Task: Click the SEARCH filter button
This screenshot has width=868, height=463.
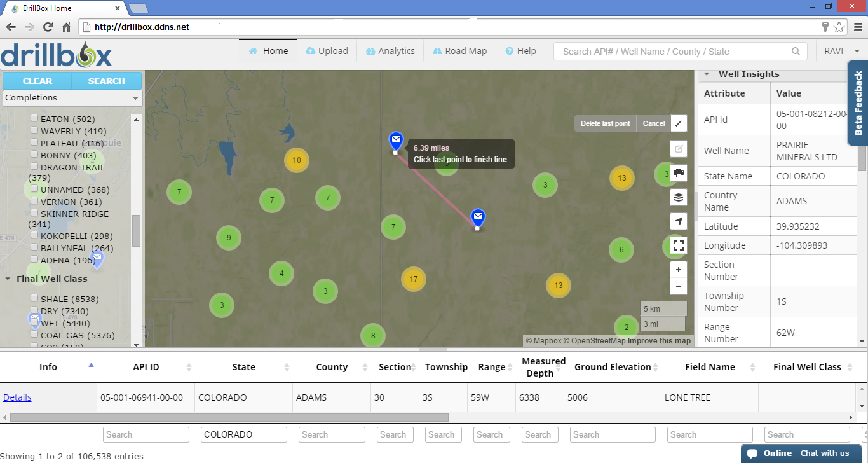Action: 107,81
